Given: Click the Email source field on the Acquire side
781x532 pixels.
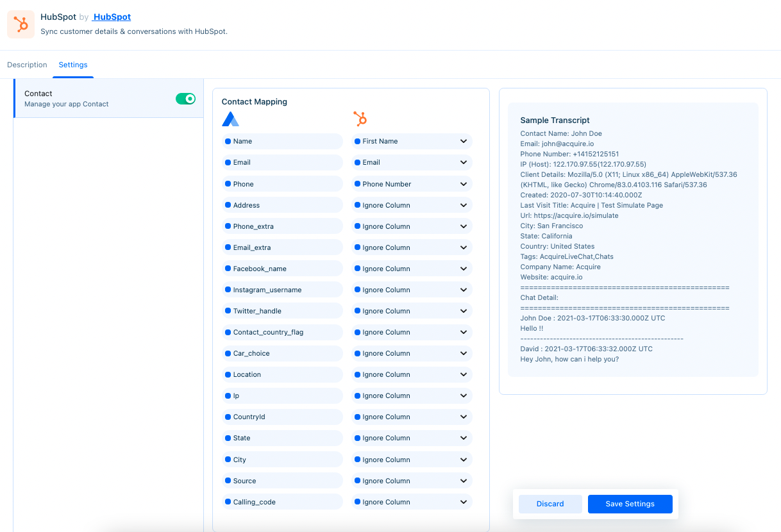Looking at the screenshot, I should point(282,163).
